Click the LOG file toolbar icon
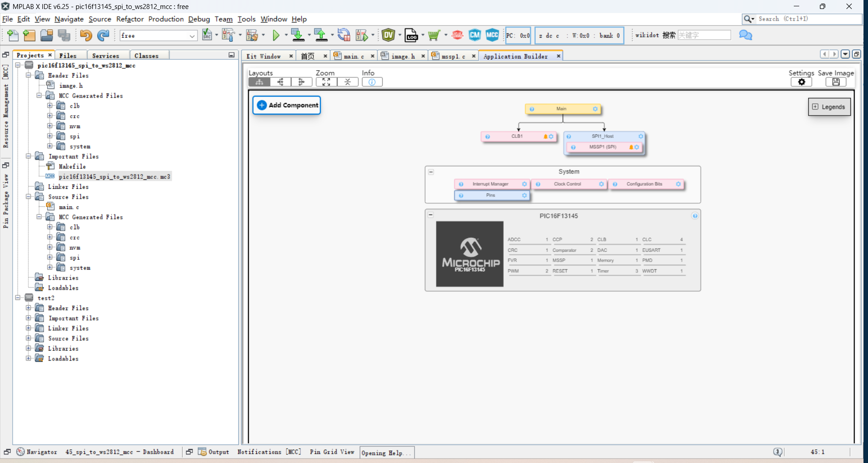This screenshot has width=868, height=463. pyautogui.click(x=412, y=35)
